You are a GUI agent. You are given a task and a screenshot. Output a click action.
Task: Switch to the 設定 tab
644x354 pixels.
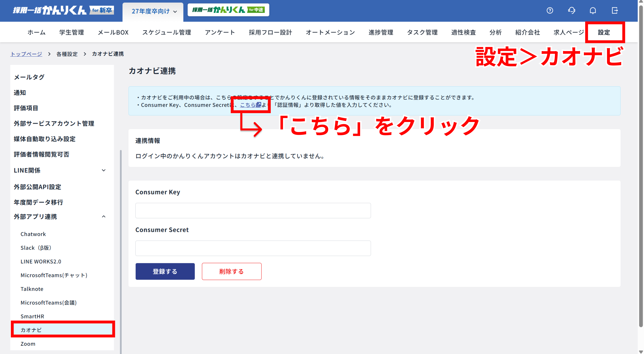point(604,32)
